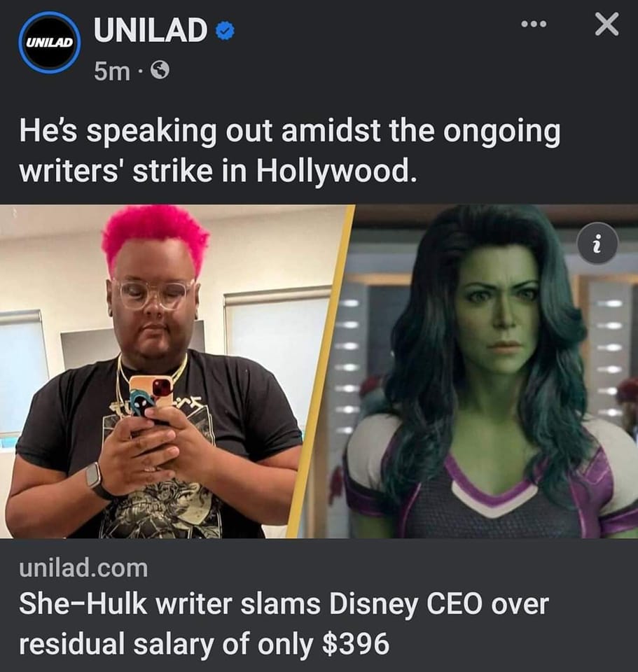This screenshot has width=638, height=672.
Task: Dismiss the post with the X icon
Action: coord(607,24)
